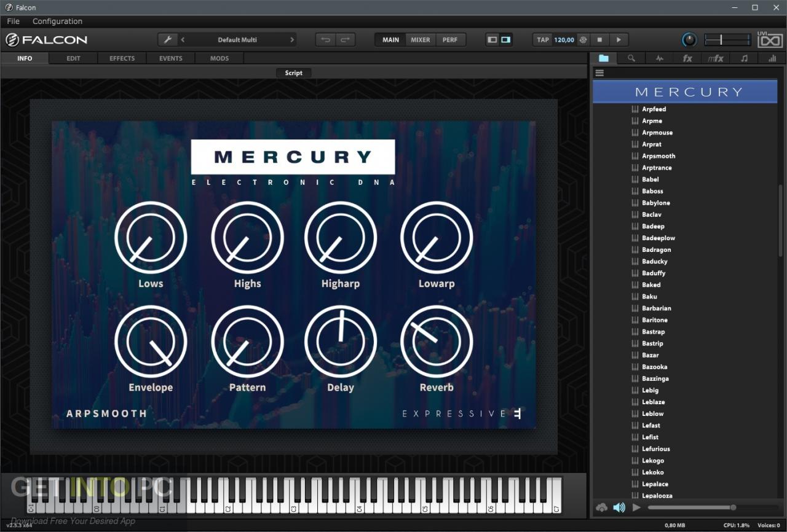Select the MIXER view button

tap(421, 40)
